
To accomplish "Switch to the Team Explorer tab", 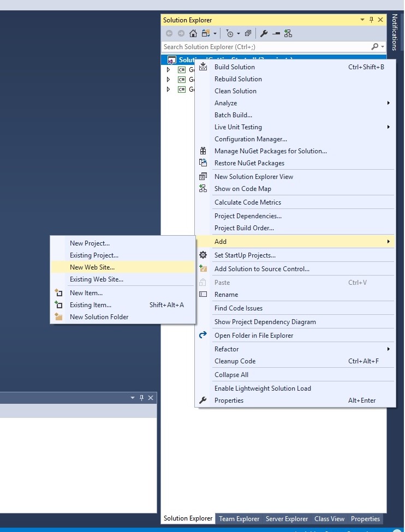I will (x=239, y=519).
